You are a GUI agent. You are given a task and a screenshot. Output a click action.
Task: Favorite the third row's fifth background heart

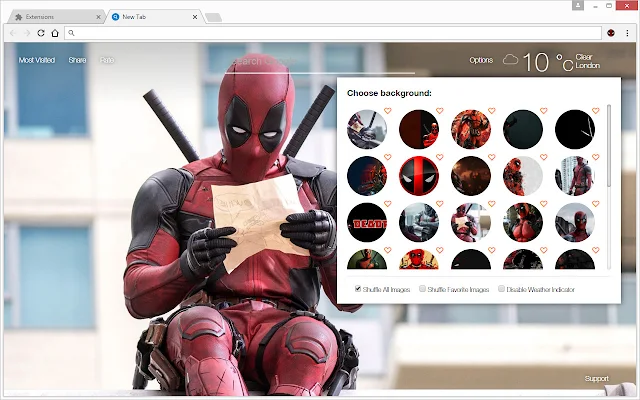[596, 204]
